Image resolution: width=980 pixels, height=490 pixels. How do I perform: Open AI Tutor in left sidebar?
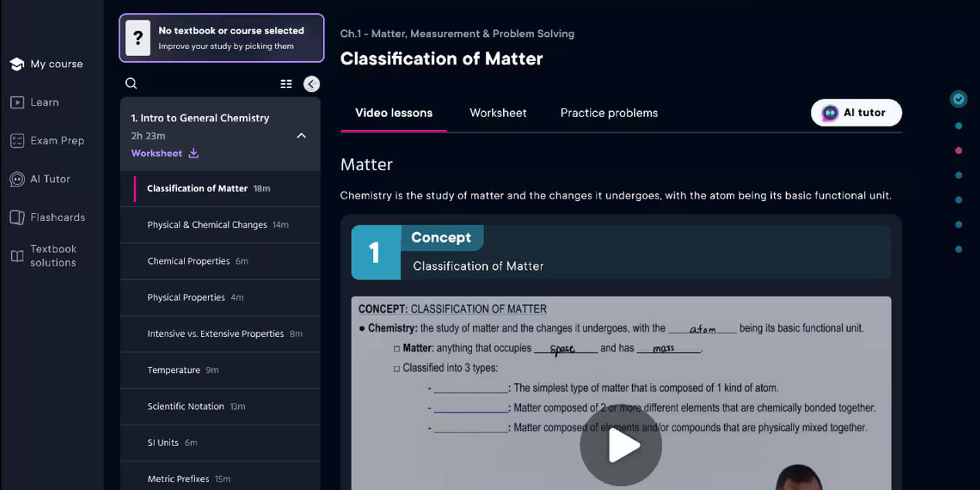tap(40, 179)
